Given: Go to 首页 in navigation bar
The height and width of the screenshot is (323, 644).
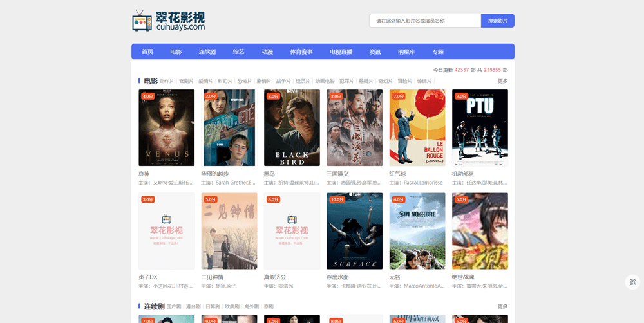Looking at the screenshot, I should click(x=147, y=51).
